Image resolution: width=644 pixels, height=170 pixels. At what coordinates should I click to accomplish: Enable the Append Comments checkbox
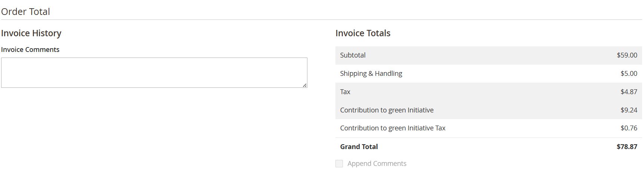tap(339, 164)
